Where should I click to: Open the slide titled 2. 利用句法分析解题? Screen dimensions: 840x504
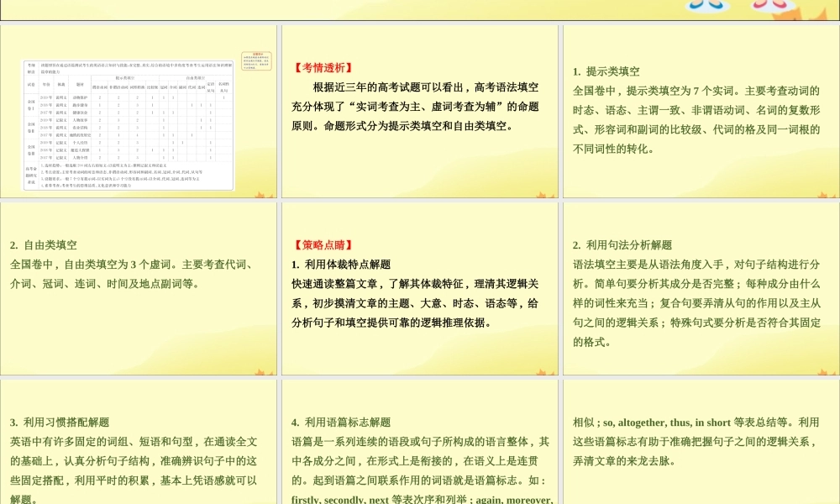pyautogui.click(x=701, y=289)
